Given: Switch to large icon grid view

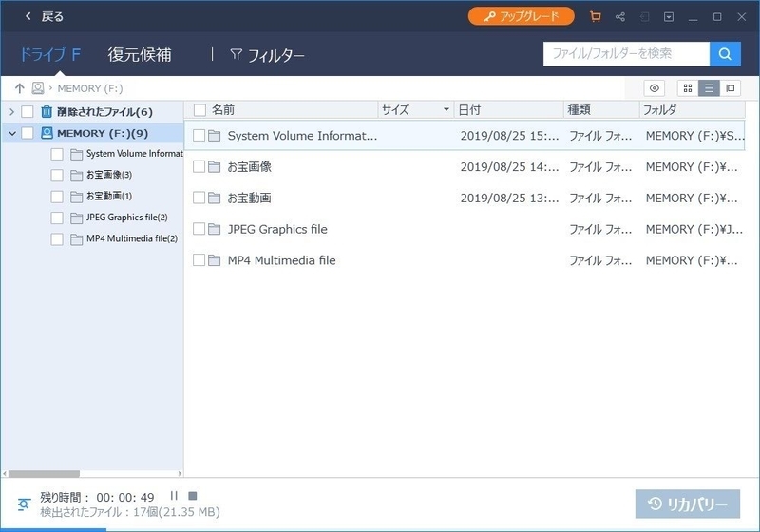Looking at the screenshot, I should [687, 88].
